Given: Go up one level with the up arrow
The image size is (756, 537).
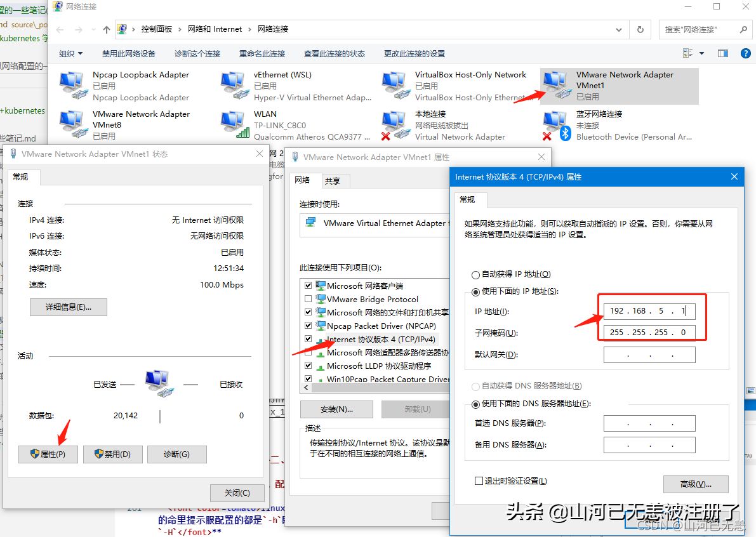Looking at the screenshot, I should 107,29.
